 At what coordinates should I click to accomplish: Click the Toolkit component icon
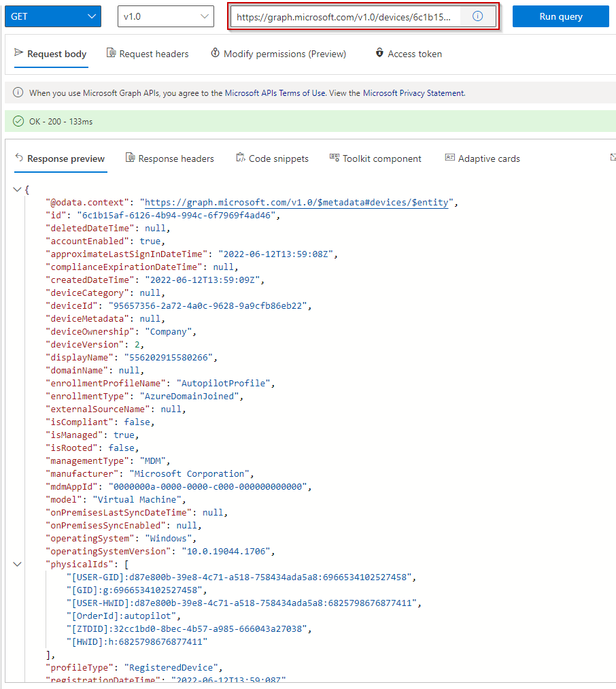coord(334,158)
